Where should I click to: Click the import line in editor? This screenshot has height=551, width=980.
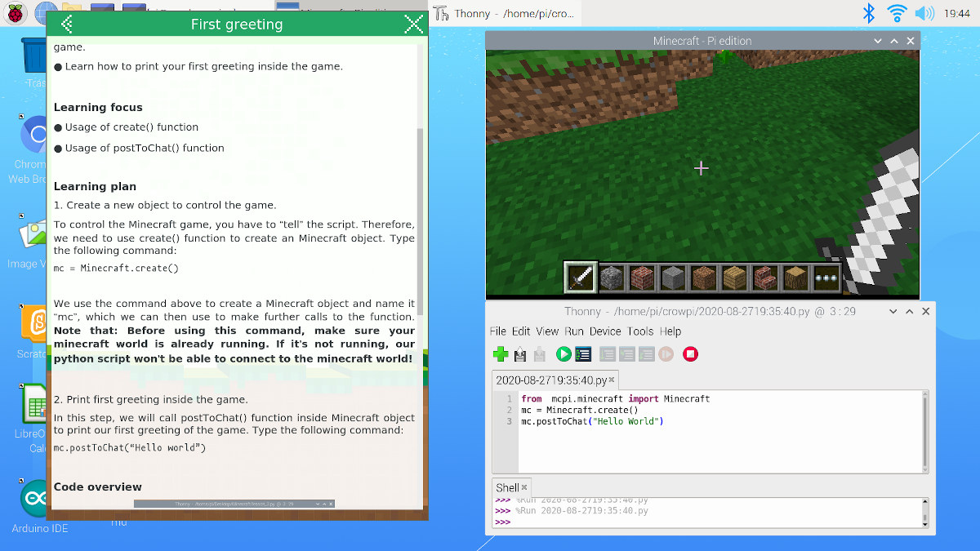[615, 399]
